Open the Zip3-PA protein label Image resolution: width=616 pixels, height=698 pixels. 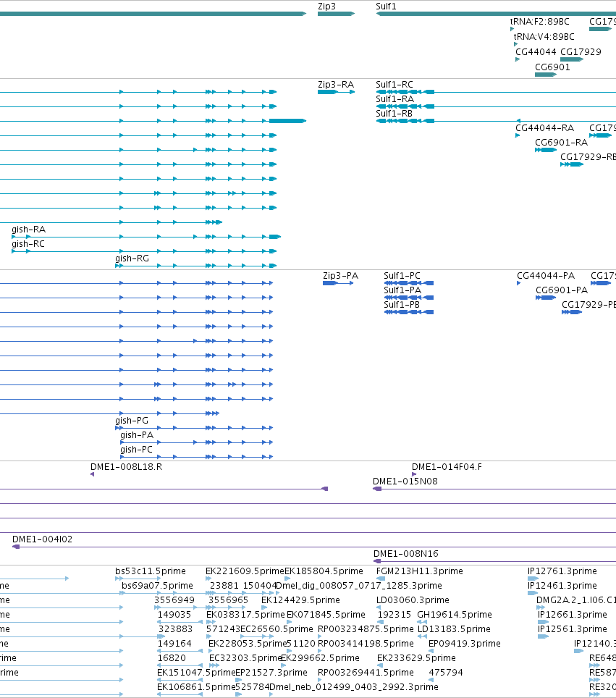point(340,276)
